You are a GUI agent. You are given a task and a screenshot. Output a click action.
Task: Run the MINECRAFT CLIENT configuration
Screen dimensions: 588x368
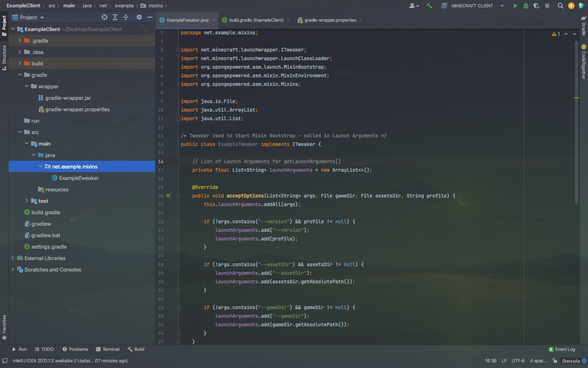[515, 6]
